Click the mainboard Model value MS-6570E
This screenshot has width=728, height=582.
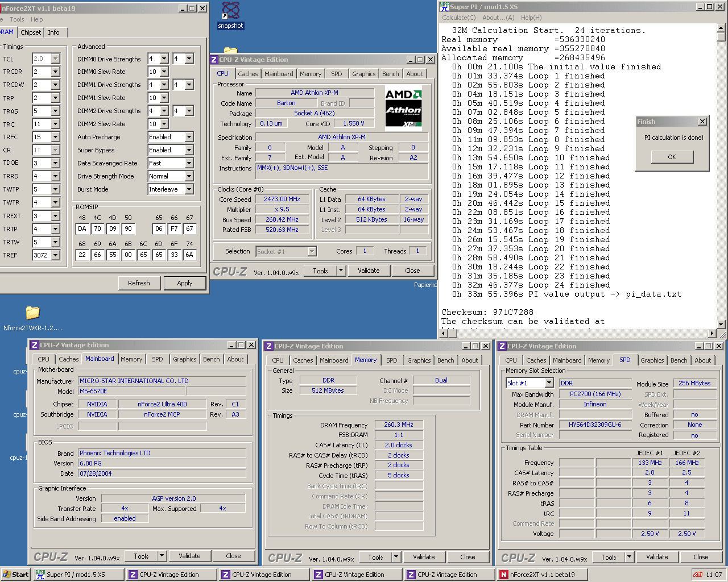pyautogui.click(x=131, y=391)
